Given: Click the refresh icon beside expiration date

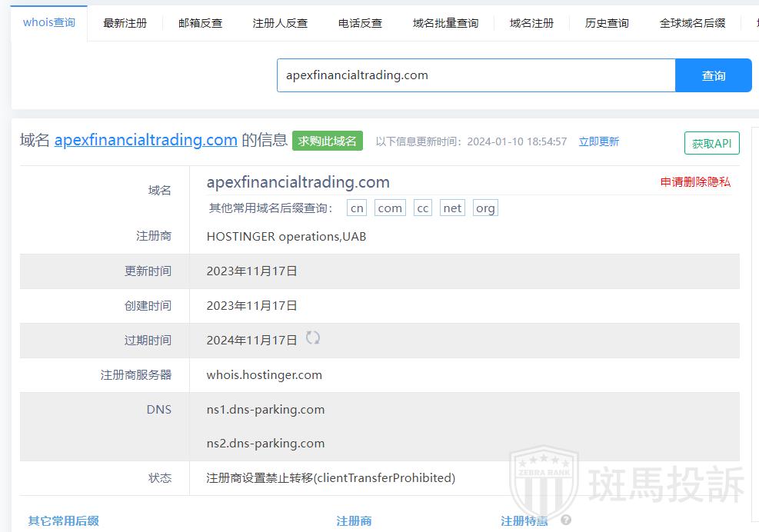Looking at the screenshot, I should [313, 337].
